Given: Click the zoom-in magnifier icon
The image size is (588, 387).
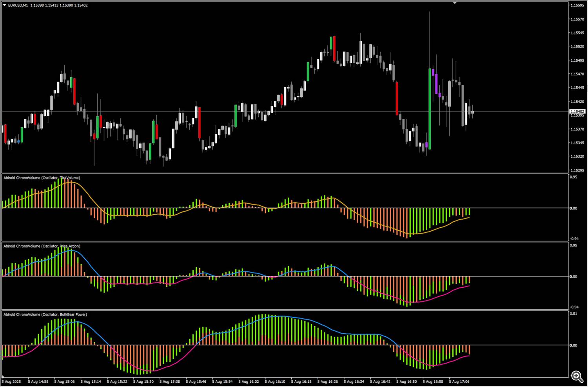Looking at the screenshot, I should [x=577, y=376].
